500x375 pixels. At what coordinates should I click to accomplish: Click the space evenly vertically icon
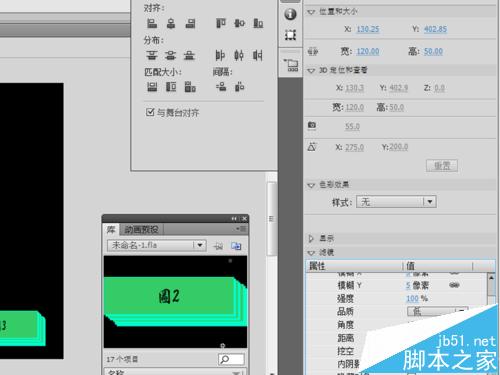[221, 87]
